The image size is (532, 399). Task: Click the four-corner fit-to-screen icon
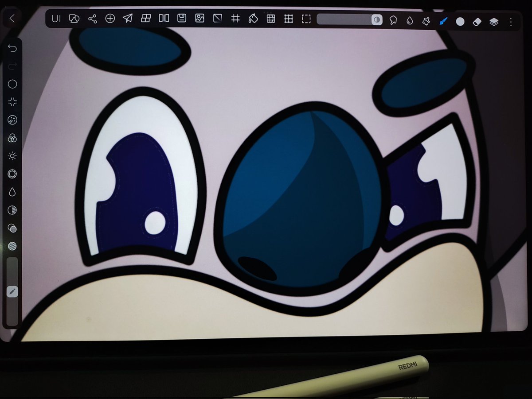pyautogui.click(x=12, y=102)
